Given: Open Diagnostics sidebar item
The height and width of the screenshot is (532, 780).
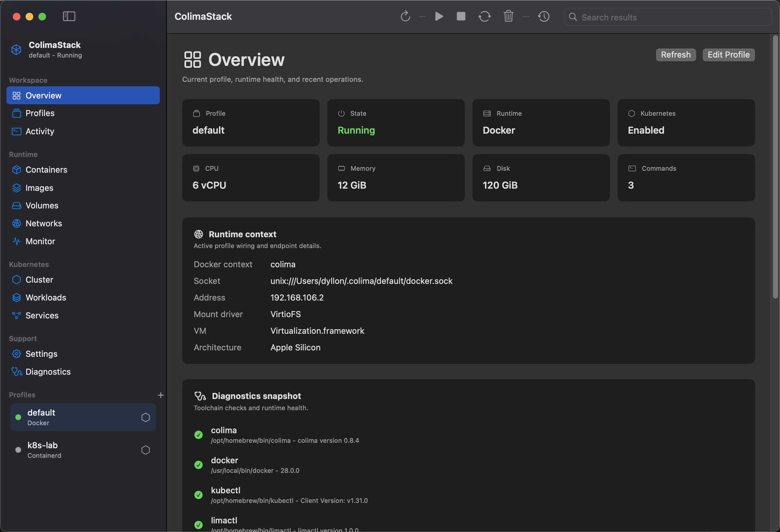Looking at the screenshot, I should pyautogui.click(x=83, y=372).
